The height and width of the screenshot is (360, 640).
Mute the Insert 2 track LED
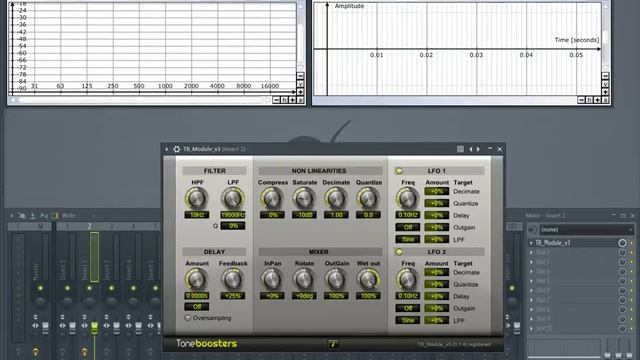tap(89, 288)
